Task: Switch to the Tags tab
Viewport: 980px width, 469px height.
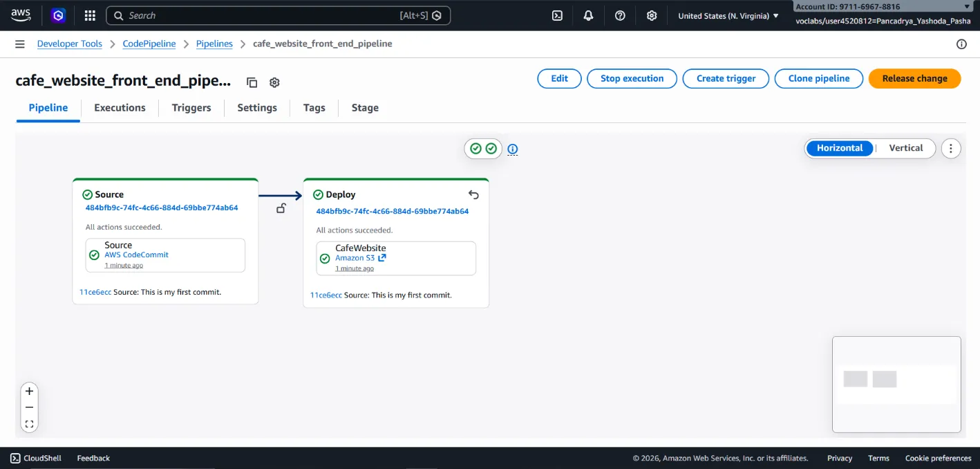Action: click(314, 108)
